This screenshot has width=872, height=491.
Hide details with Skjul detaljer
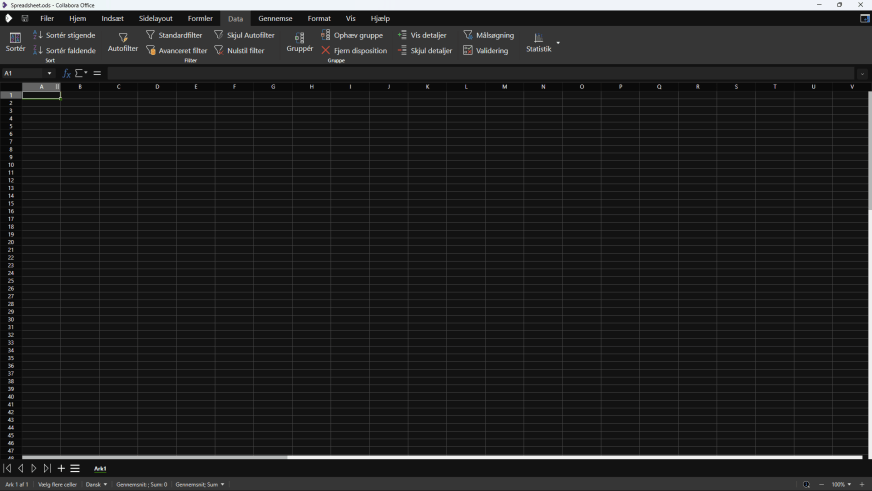[425, 50]
